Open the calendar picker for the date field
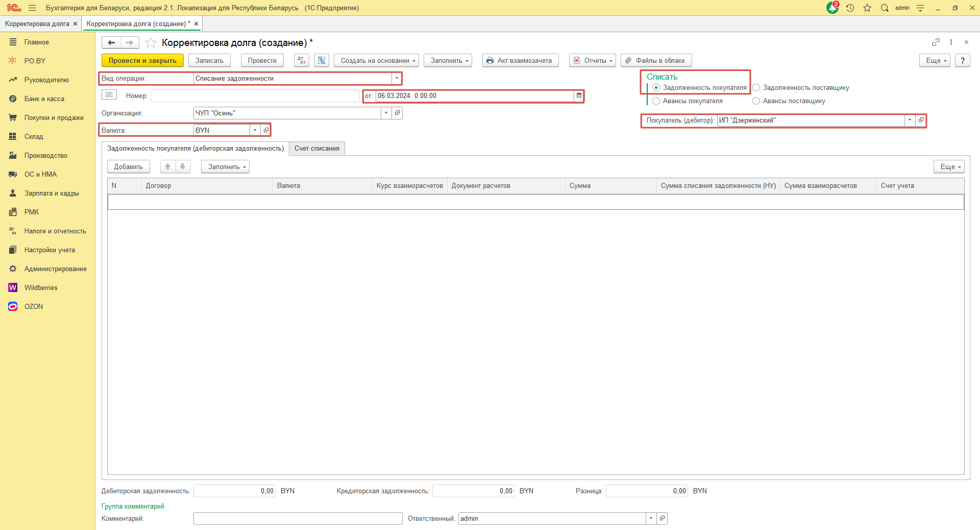Image resolution: width=980 pixels, height=530 pixels. click(x=579, y=95)
